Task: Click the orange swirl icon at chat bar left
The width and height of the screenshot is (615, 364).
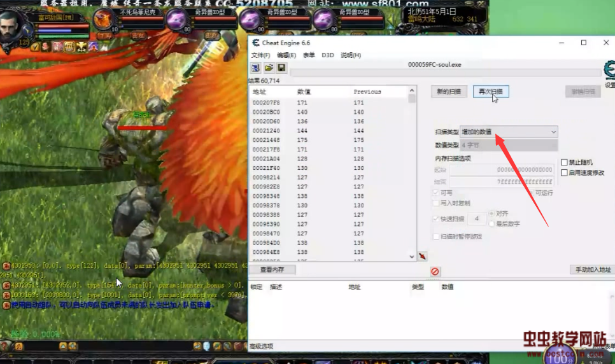Action: click(18, 346)
